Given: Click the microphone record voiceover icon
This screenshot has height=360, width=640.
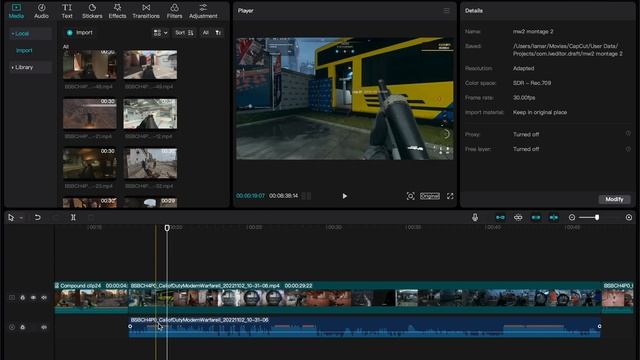Looking at the screenshot, I should (x=475, y=218).
